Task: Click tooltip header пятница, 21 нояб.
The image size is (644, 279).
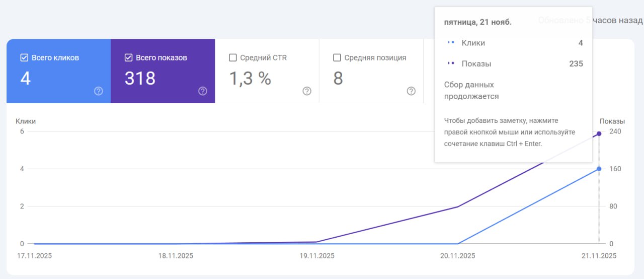Action: coord(478,22)
